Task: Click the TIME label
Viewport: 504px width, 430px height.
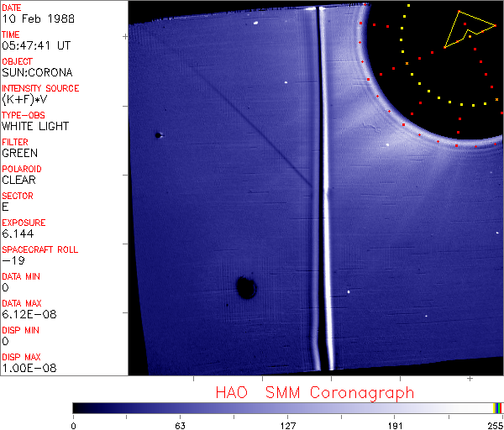Action: pyautogui.click(x=11, y=34)
